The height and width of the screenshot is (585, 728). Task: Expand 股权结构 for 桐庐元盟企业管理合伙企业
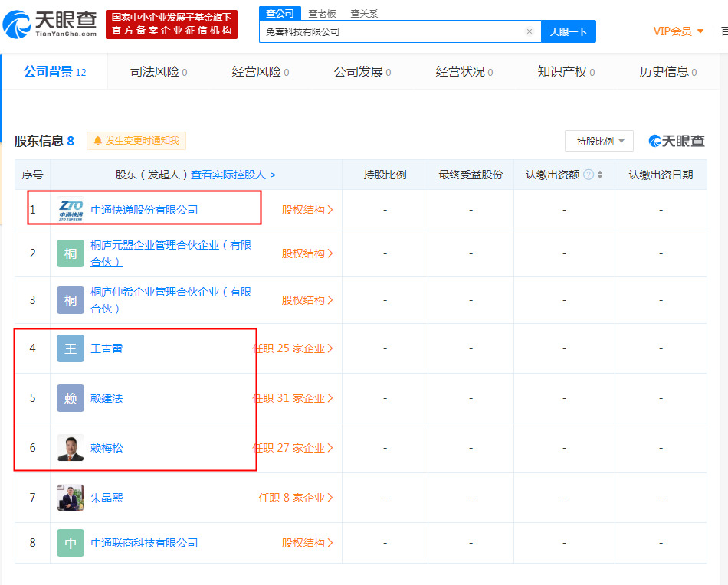[307, 253]
